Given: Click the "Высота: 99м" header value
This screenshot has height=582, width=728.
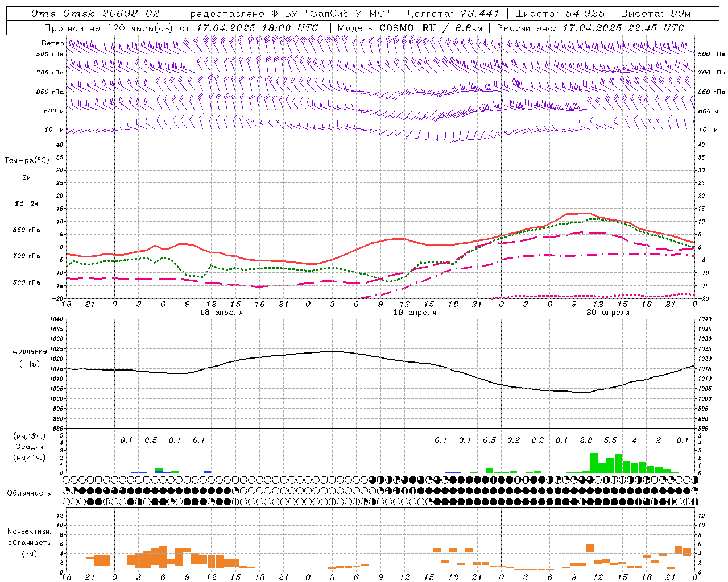Looking at the screenshot, I should click(x=656, y=14).
